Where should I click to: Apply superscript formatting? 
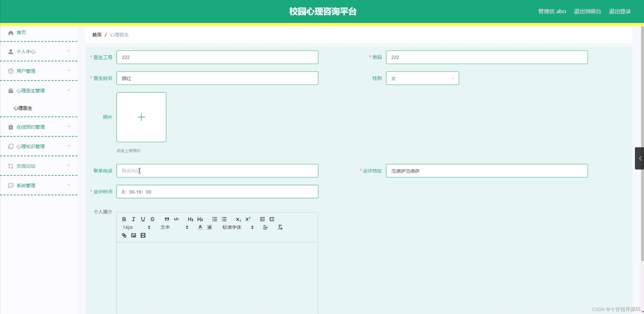coord(248,219)
